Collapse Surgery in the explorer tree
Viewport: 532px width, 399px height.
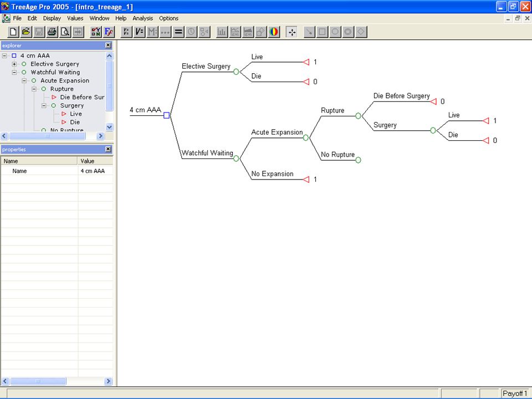pos(44,105)
